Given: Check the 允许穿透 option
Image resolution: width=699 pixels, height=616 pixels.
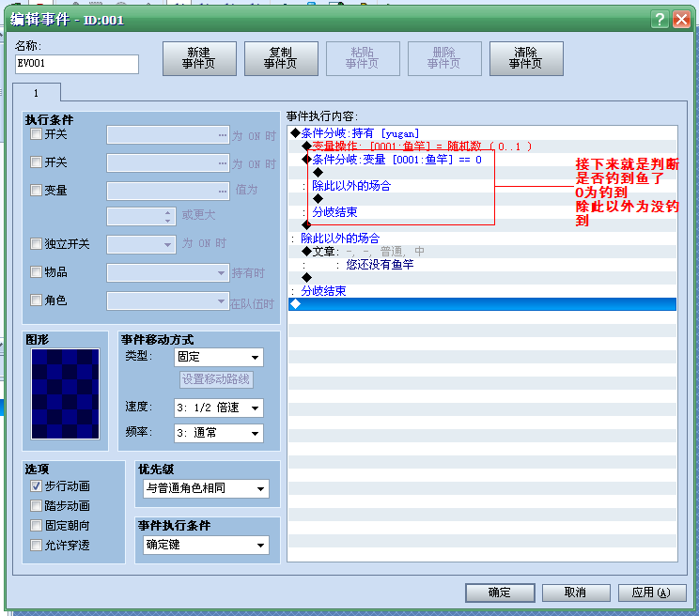Looking at the screenshot, I should point(36,545).
